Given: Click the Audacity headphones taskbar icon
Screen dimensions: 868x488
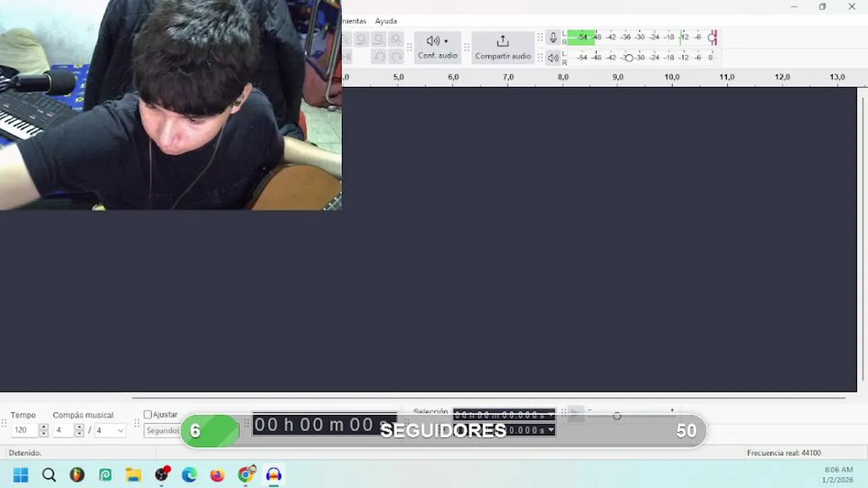Looking at the screenshot, I should [273, 475].
